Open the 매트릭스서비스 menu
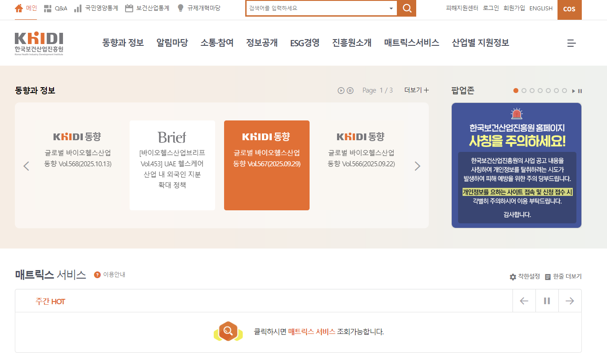 pos(412,43)
